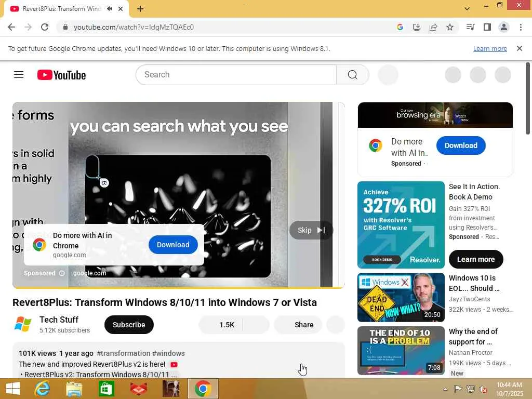Image resolution: width=532 pixels, height=399 pixels.
Task: Click the JayzTwoCents channel name
Action: point(469,299)
